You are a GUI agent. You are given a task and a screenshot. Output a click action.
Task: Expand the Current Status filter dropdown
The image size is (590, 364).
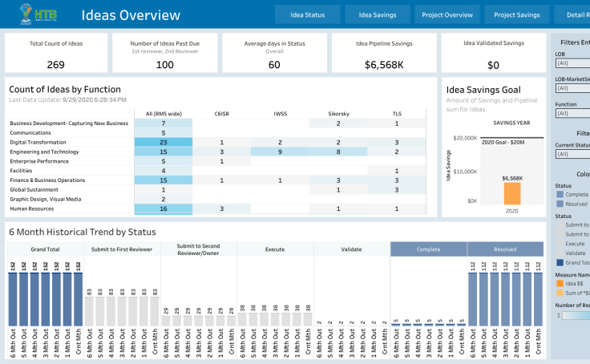[572, 154]
